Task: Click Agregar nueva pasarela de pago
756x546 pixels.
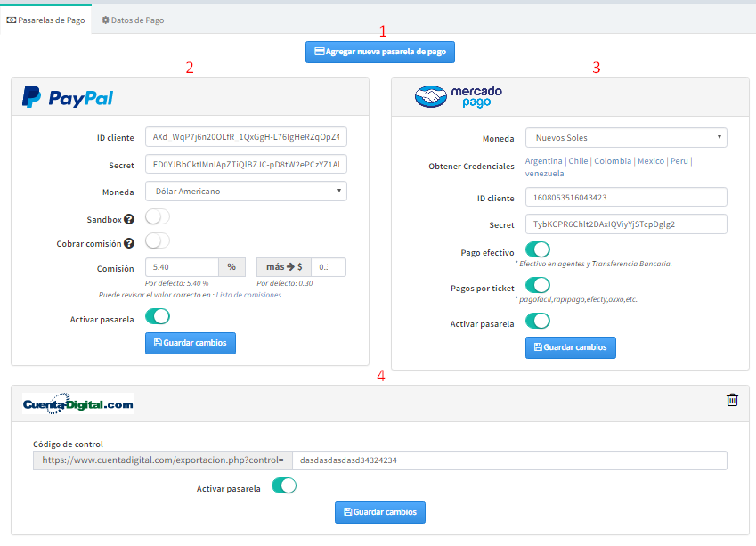Action: pos(380,52)
